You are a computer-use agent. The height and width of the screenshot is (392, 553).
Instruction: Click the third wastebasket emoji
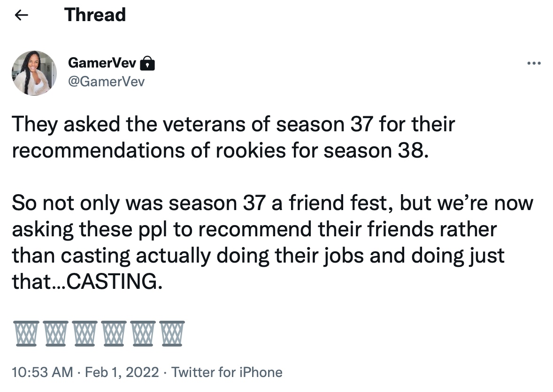point(85,334)
